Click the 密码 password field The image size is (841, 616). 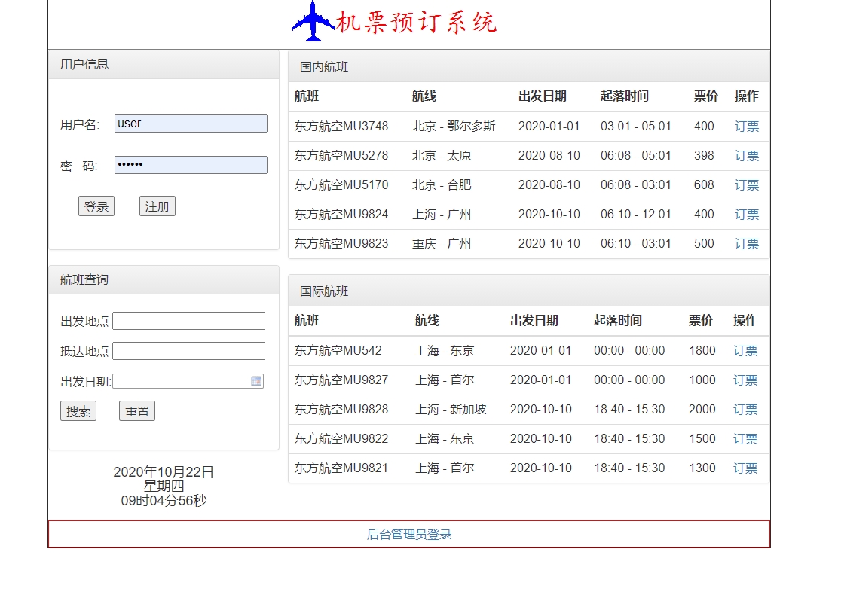pyautogui.click(x=191, y=165)
